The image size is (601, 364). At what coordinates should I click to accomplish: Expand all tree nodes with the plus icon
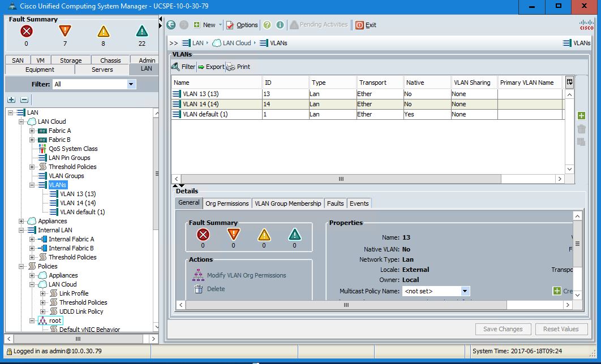pyautogui.click(x=11, y=100)
